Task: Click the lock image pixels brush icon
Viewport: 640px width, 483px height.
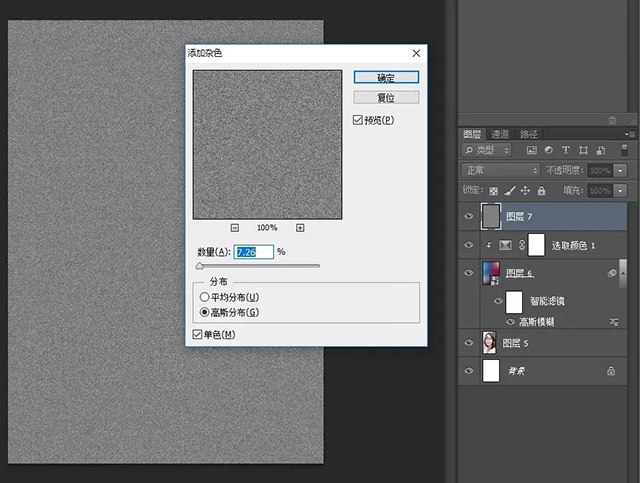Action: 509,190
